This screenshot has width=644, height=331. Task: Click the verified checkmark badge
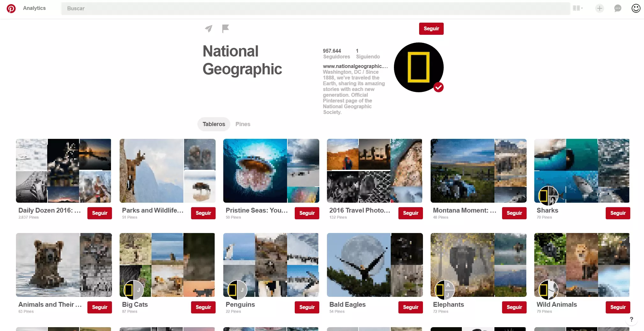pos(439,87)
